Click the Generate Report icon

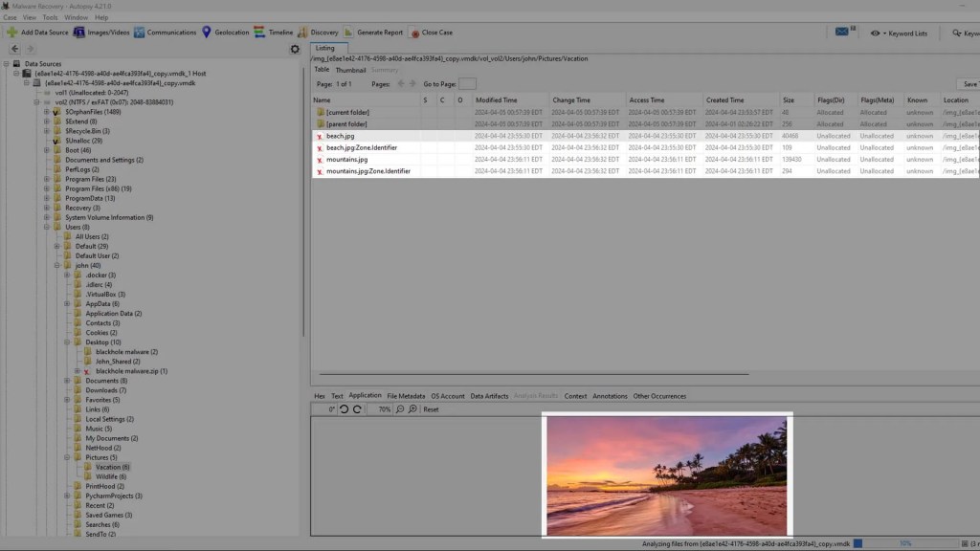[x=350, y=33]
